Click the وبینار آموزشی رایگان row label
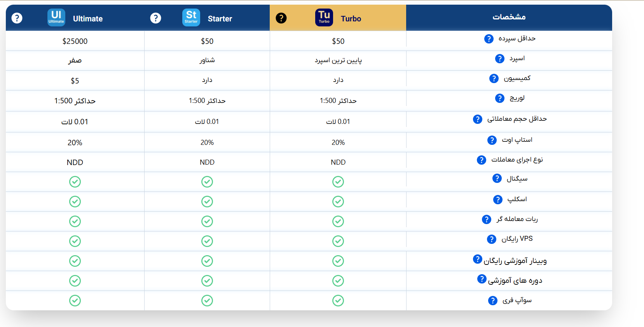644x327 pixels. click(515, 261)
